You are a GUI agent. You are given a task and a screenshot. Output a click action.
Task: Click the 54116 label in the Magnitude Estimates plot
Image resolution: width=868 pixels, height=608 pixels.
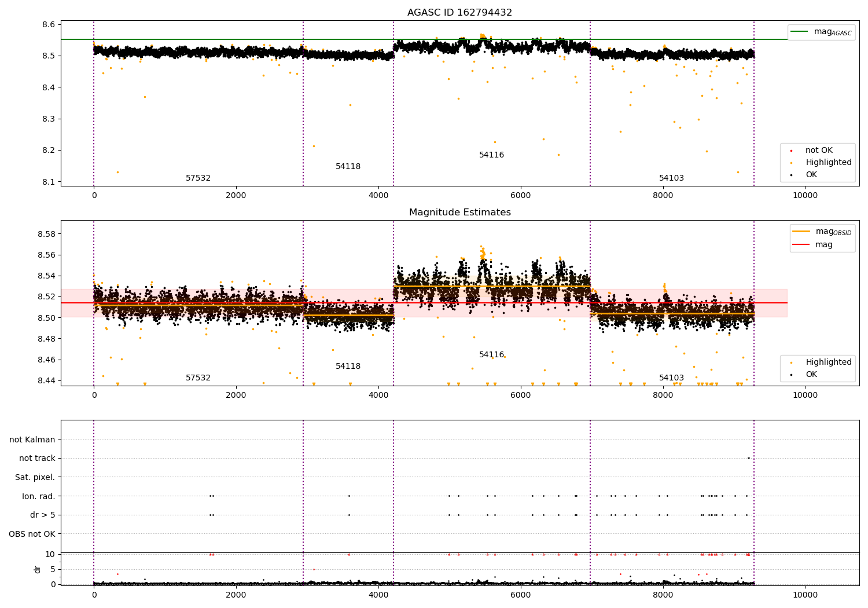(x=491, y=355)
